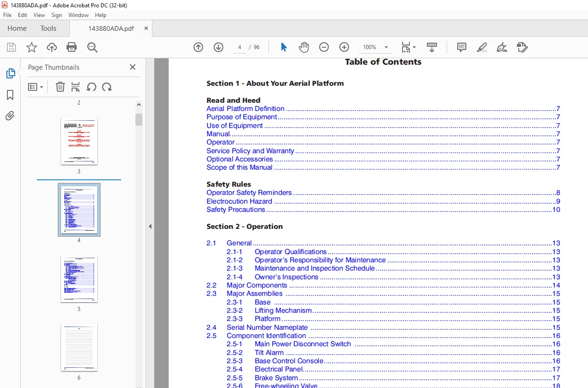Open the Bookmarks sidebar panel
Image resolution: width=588 pixels, height=388 pixels.
(x=10, y=95)
